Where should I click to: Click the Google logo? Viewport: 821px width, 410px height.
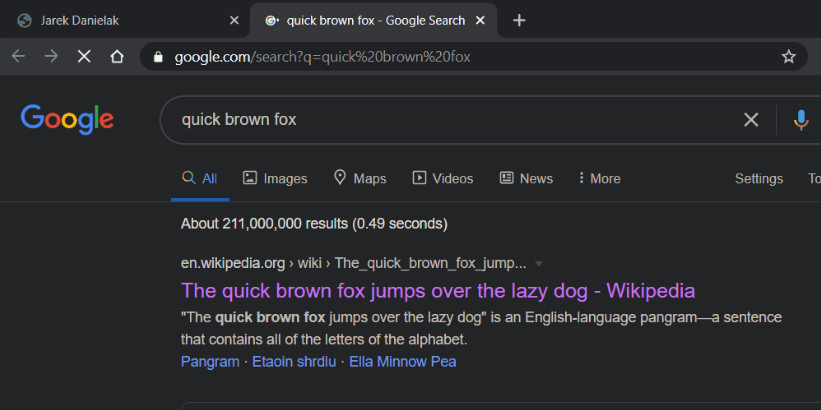tap(67, 119)
